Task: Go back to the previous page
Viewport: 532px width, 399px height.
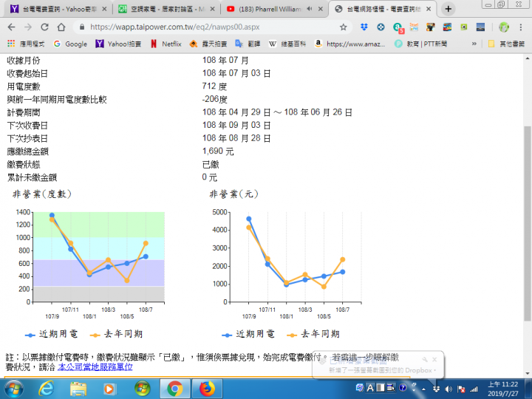Action: click(x=11, y=27)
